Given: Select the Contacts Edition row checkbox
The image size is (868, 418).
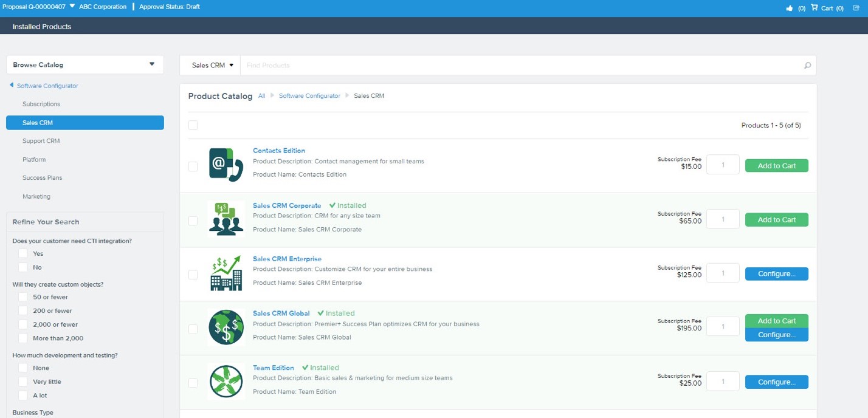Looking at the screenshot, I should (193, 166).
